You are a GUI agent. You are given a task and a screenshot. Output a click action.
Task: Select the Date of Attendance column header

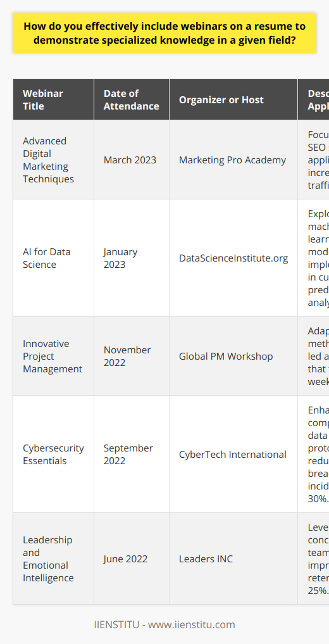click(x=131, y=99)
